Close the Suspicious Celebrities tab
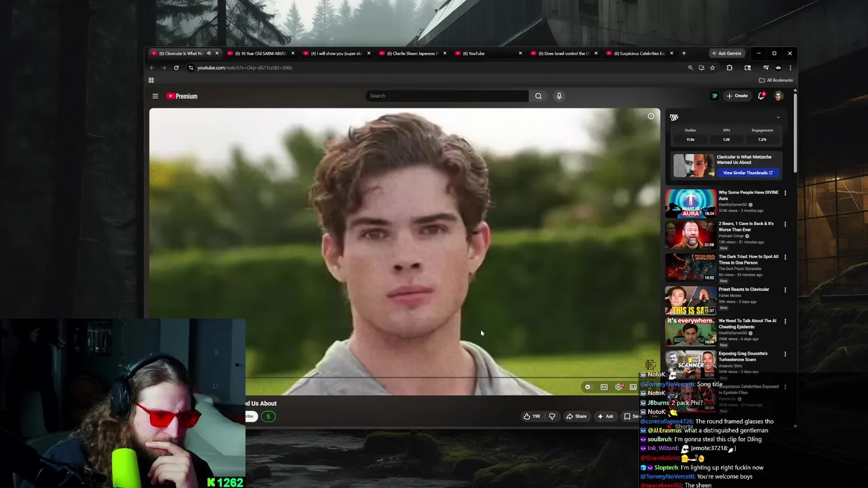Screen dimensions: 868x488 (671, 54)
